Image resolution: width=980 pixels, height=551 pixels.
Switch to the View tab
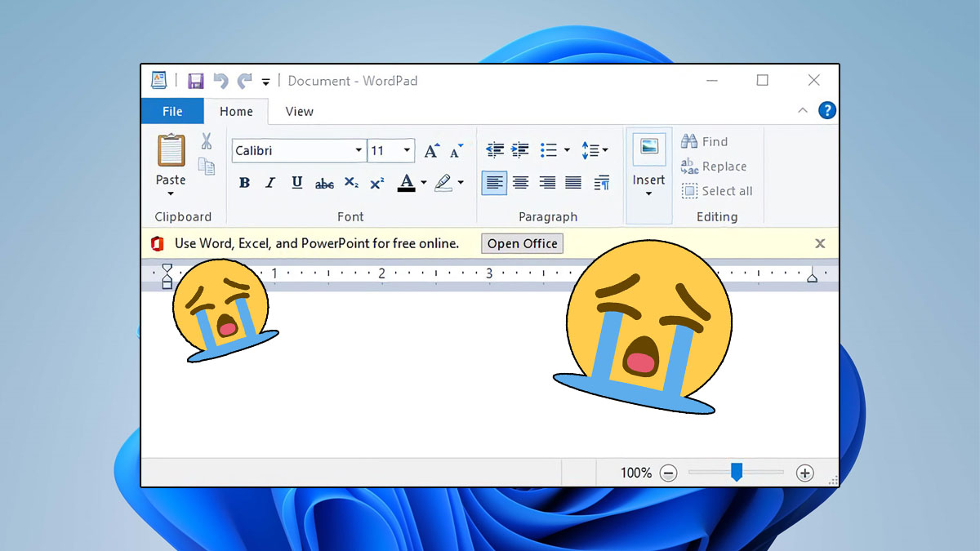pos(299,111)
